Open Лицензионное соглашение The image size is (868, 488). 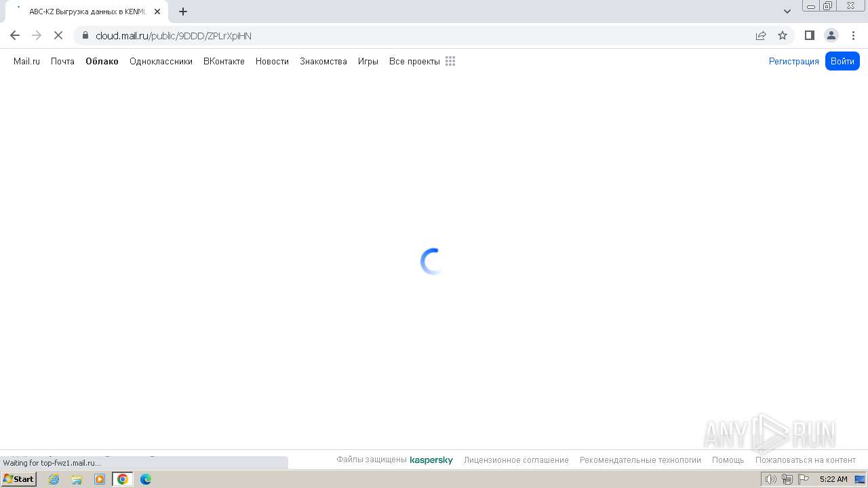tap(516, 460)
